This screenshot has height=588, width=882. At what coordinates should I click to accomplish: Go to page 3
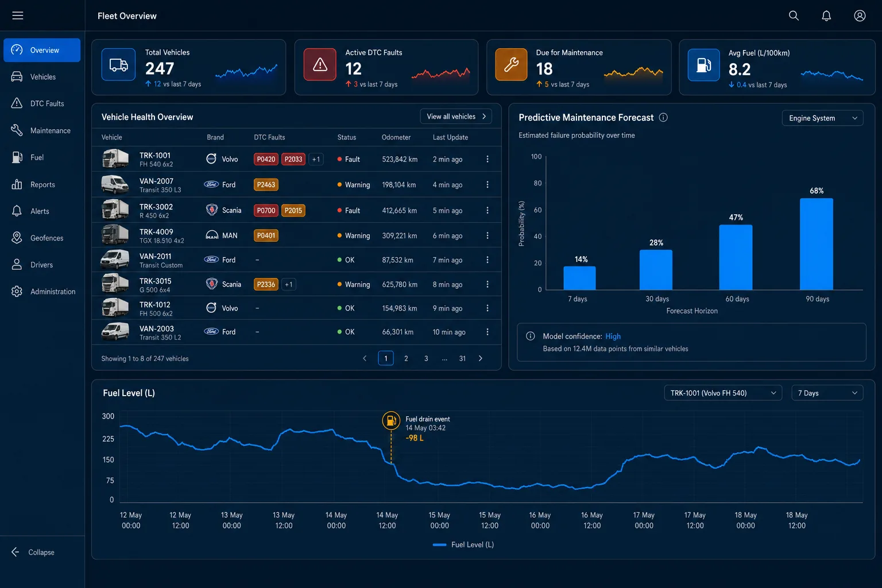click(x=426, y=358)
